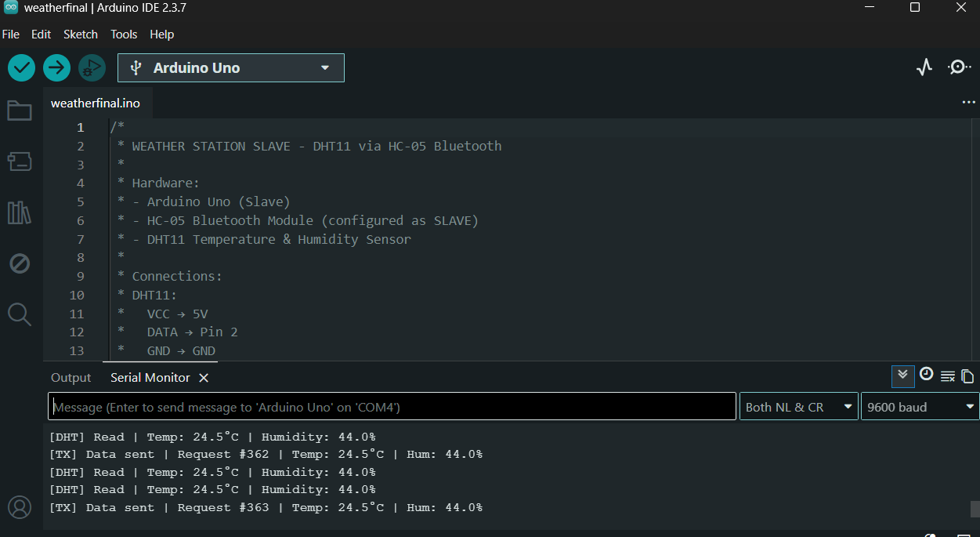Open the Serial Plotter icon
Screen dimensions: 980x537
point(924,67)
